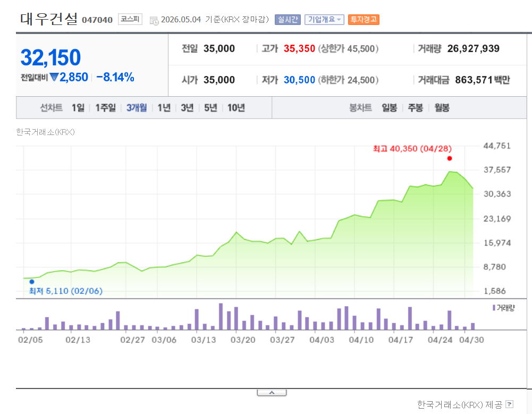Viewport: 532px width, 414px height.
Task: Show the 일봉 candlestick chart
Action: point(389,108)
